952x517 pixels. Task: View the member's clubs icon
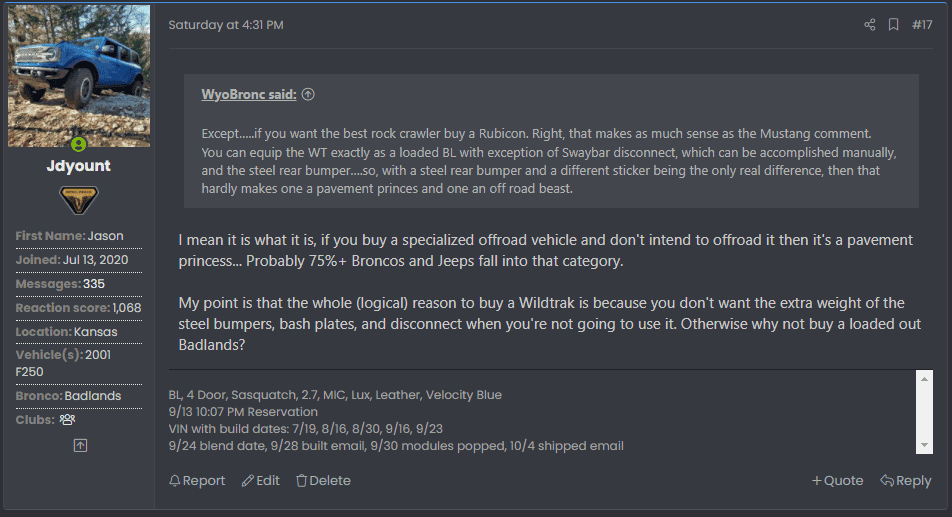click(x=67, y=419)
